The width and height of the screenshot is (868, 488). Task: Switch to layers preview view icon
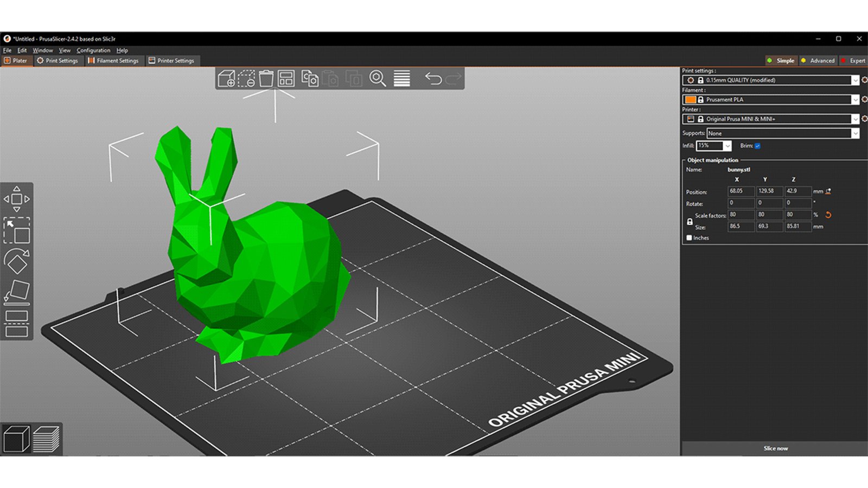click(46, 439)
